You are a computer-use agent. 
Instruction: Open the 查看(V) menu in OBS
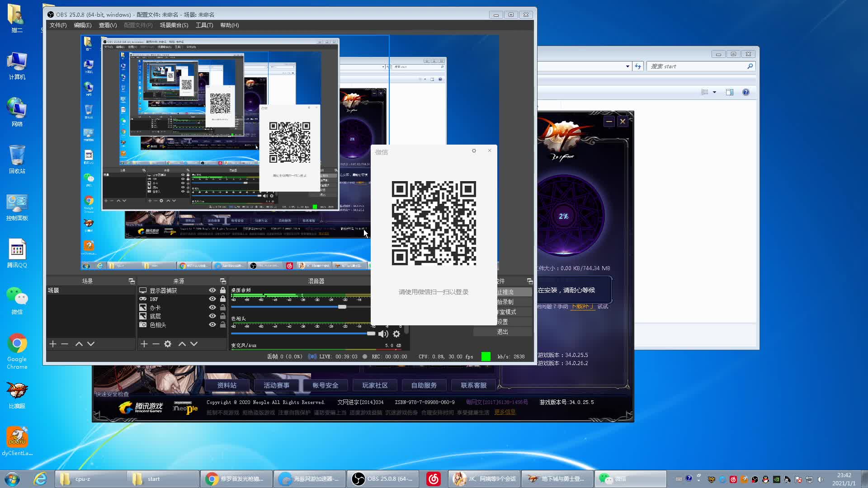(x=108, y=25)
